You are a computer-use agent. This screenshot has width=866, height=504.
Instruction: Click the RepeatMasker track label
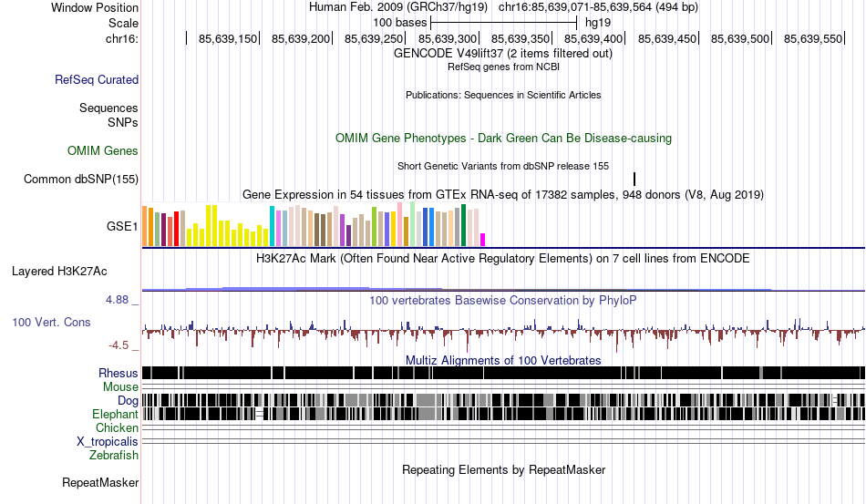(x=100, y=482)
